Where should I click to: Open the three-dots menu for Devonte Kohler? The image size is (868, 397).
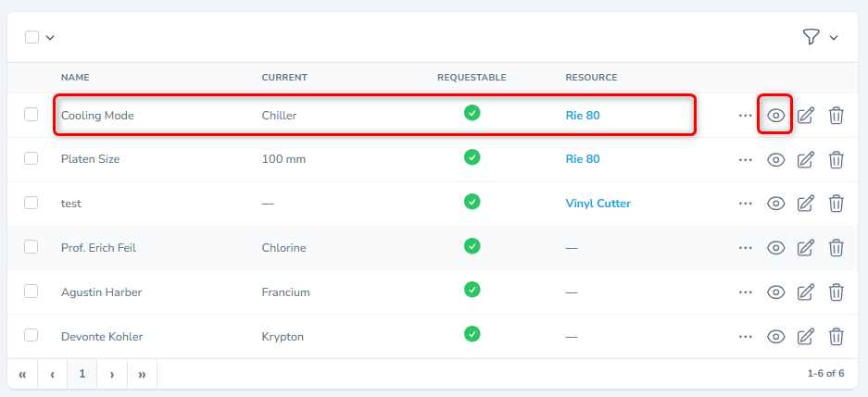coord(746,336)
